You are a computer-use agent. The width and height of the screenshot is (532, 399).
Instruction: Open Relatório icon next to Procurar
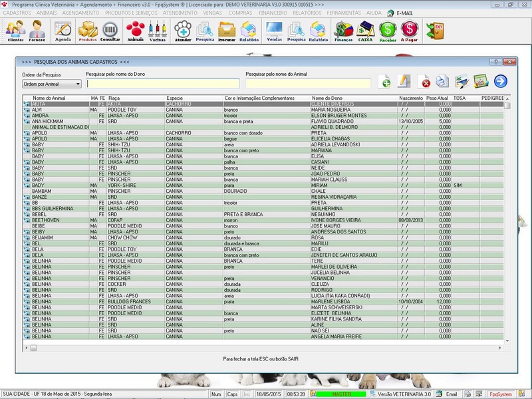[x=249, y=31]
